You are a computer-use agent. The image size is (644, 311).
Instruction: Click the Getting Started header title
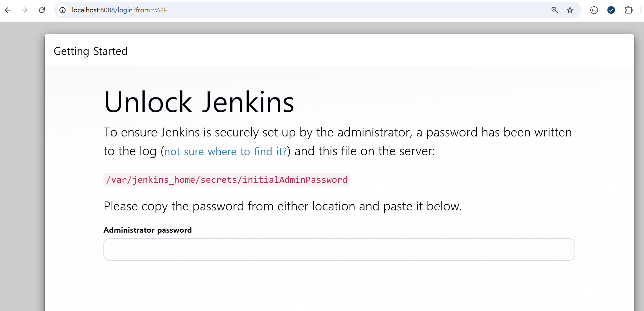[90, 51]
